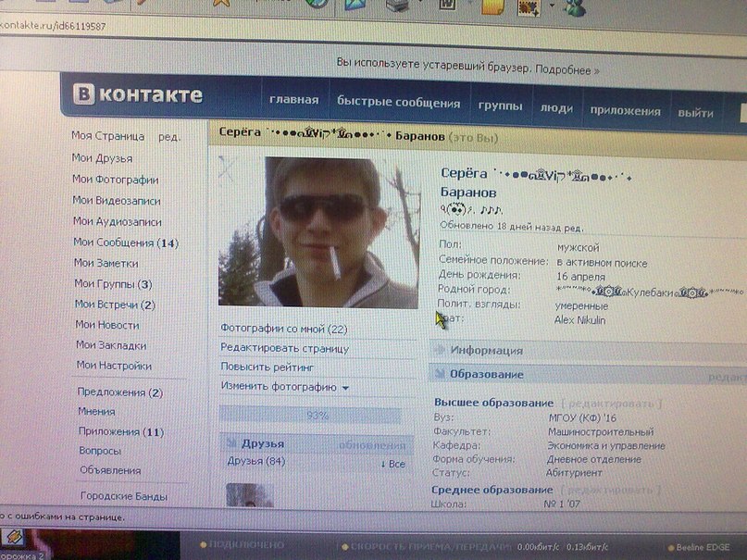
Task: Open the МГОУ (КФ) '16 university link
Action: pyautogui.click(x=582, y=418)
